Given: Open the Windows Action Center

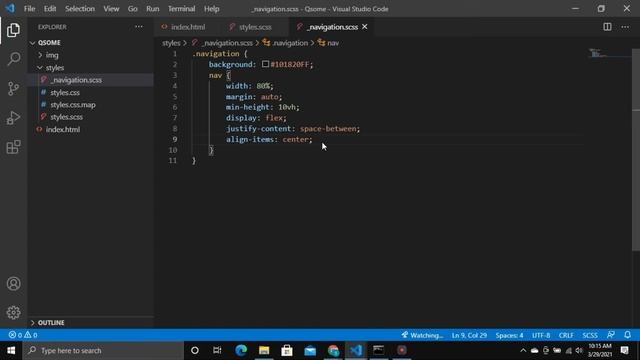Looking at the screenshot, I should [x=624, y=350].
